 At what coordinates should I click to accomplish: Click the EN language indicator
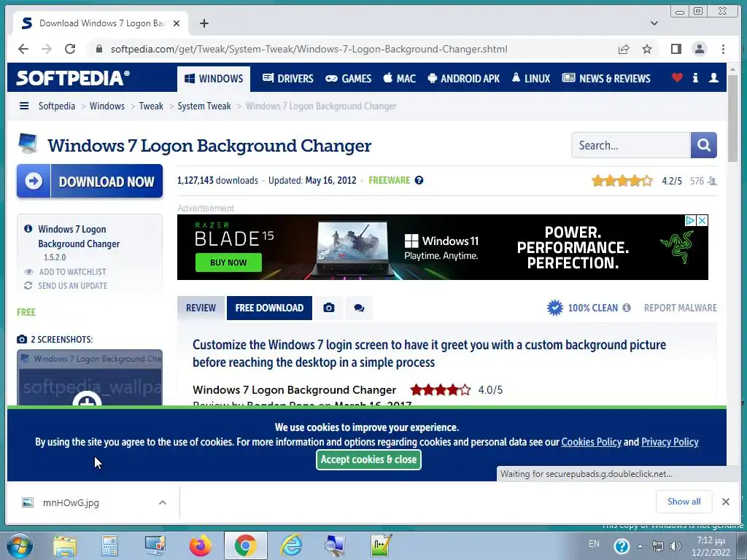pyautogui.click(x=594, y=544)
